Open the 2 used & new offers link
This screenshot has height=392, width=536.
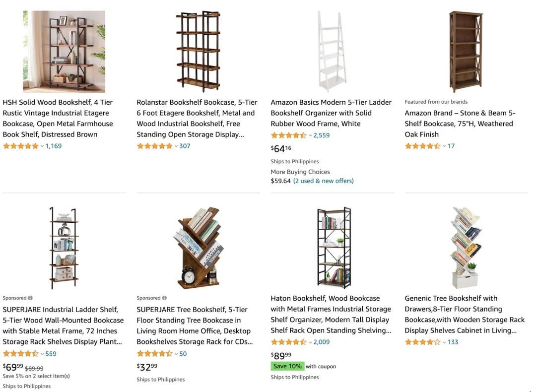click(323, 181)
